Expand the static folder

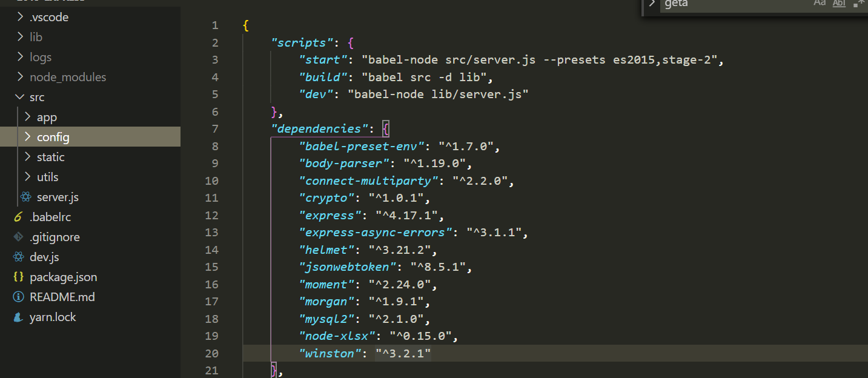click(28, 157)
